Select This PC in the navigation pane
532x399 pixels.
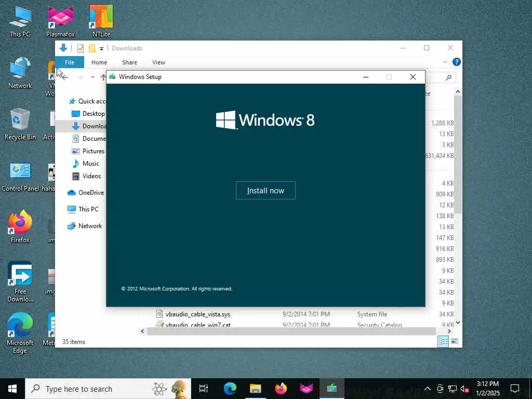coord(83,209)
